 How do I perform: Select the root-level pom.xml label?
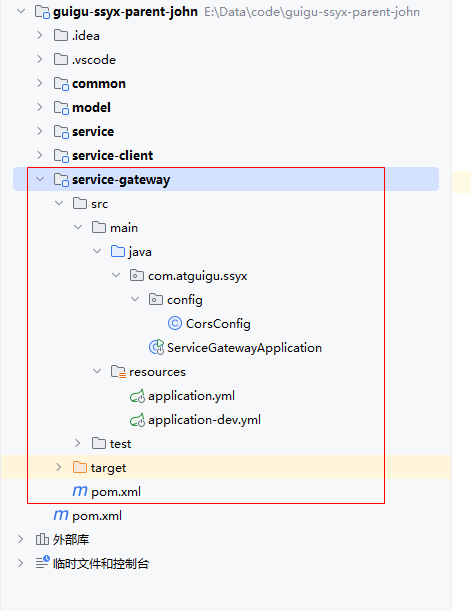pyautogui.click(x=97, y=516)
